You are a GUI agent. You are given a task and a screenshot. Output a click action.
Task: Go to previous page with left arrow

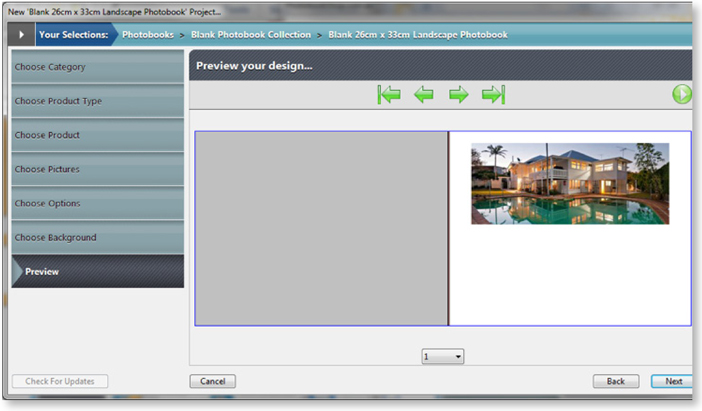click(x=424, y=95)
